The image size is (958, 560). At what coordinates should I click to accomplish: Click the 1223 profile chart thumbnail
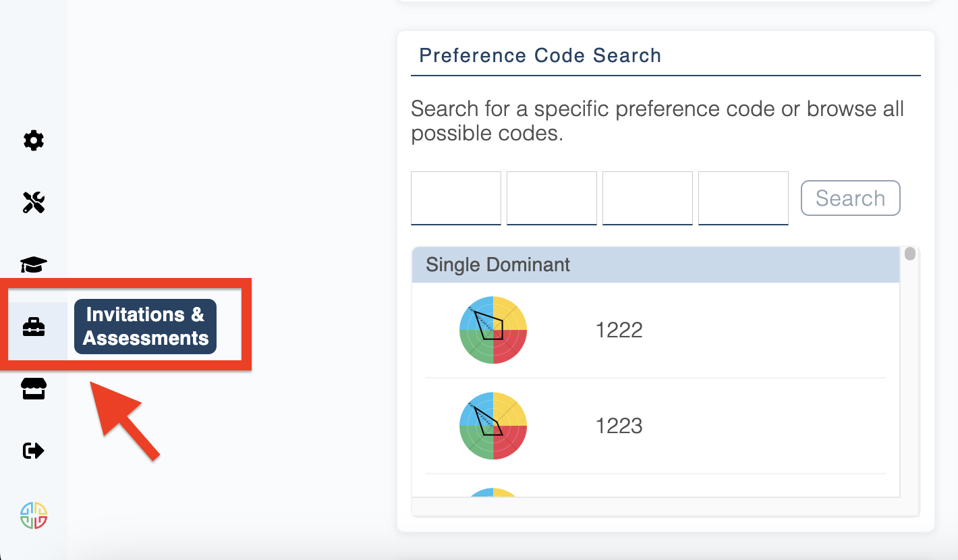coord(493,426)
